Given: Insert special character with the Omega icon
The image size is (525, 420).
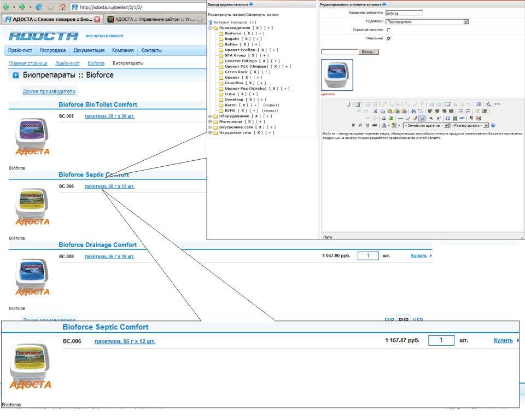Looking at the screenshot, I should tap(447, 118).
